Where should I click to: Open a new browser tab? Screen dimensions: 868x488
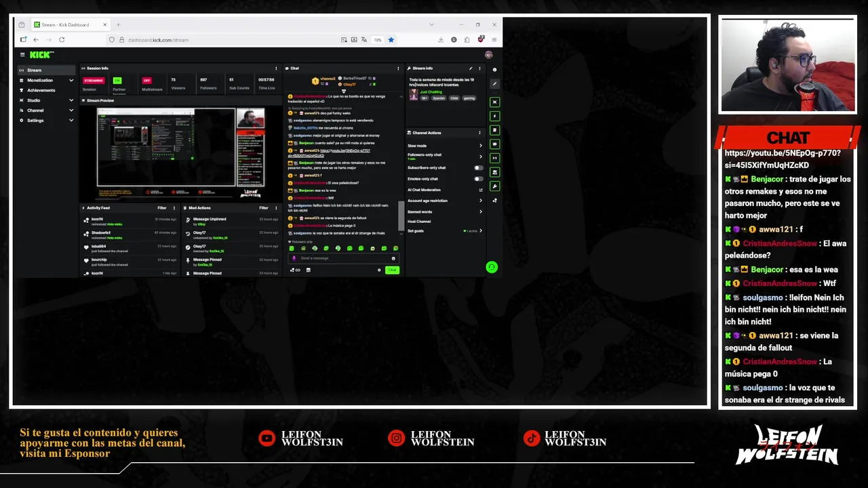click(x=118, y=25)
